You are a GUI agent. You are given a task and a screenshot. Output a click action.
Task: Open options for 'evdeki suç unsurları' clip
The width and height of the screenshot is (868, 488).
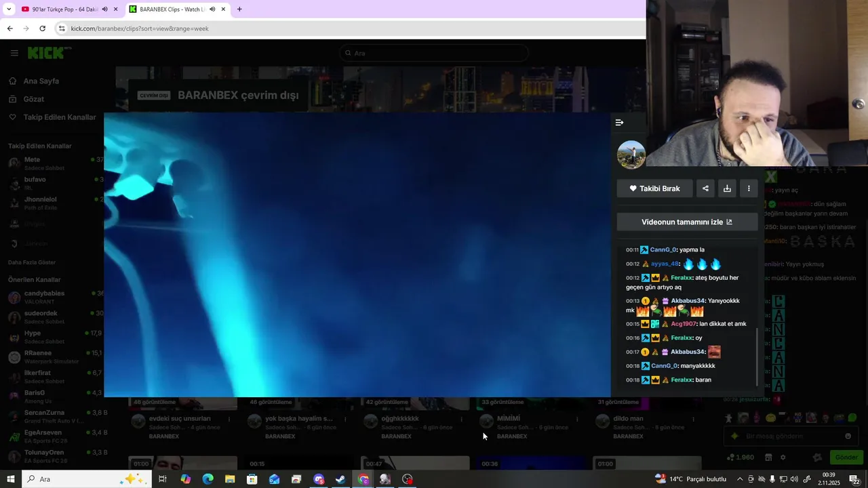tap(229, 419)
